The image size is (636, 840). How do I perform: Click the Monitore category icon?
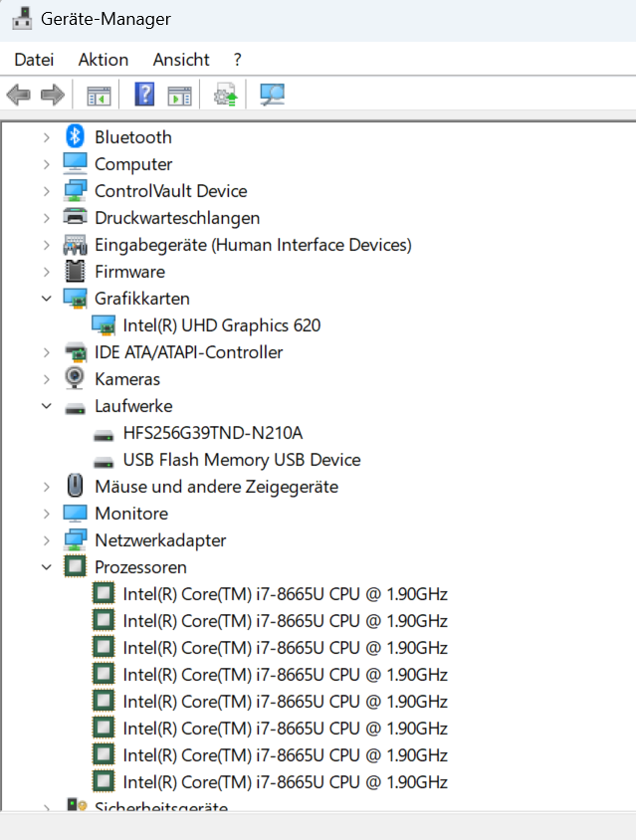75,514
